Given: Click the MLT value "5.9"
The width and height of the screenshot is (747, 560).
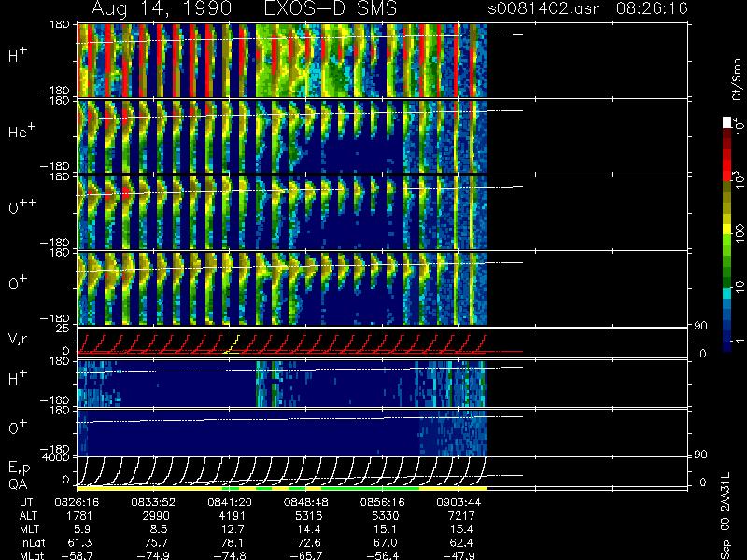Looking at the screenshot, I should 83,529.
